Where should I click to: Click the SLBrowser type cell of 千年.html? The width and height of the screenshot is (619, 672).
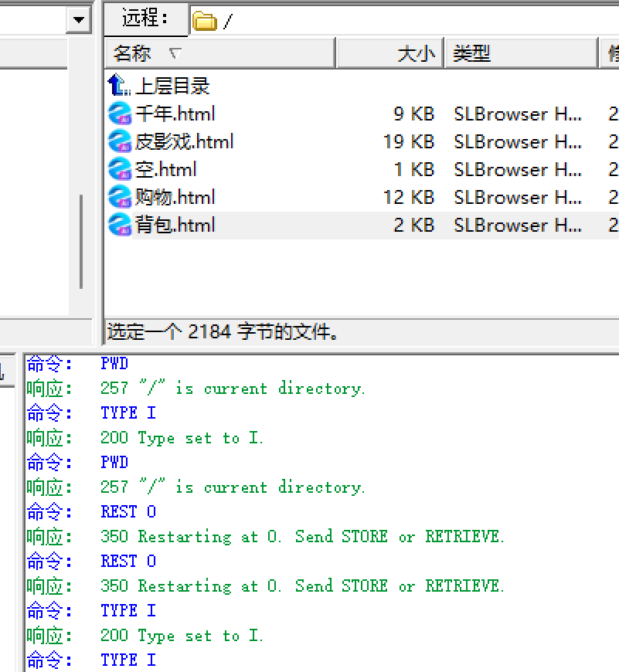[518, 114]
